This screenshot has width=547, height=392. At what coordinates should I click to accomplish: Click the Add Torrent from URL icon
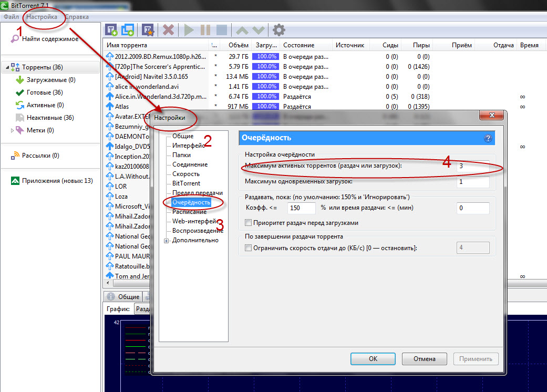tap(128, 30)
